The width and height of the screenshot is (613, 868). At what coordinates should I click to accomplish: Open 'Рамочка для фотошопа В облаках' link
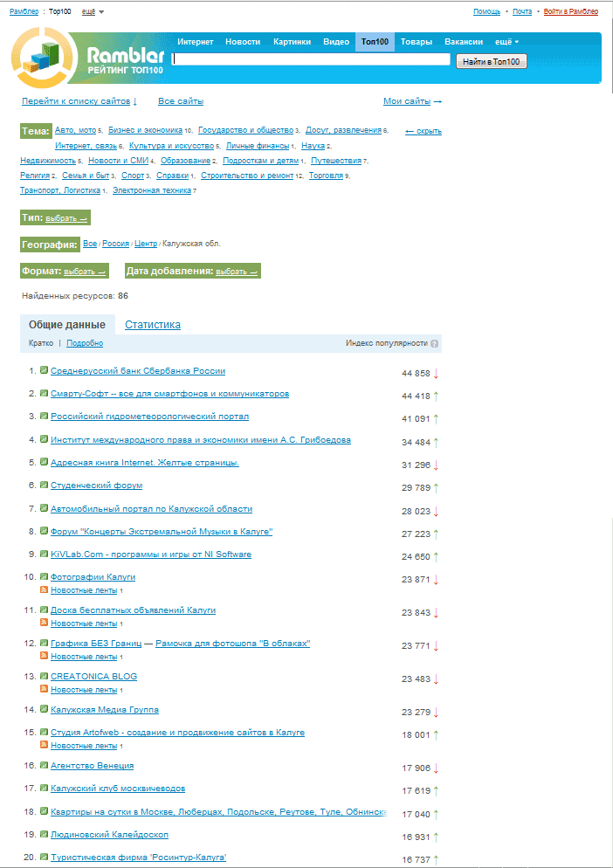click(x=232, y=644)
